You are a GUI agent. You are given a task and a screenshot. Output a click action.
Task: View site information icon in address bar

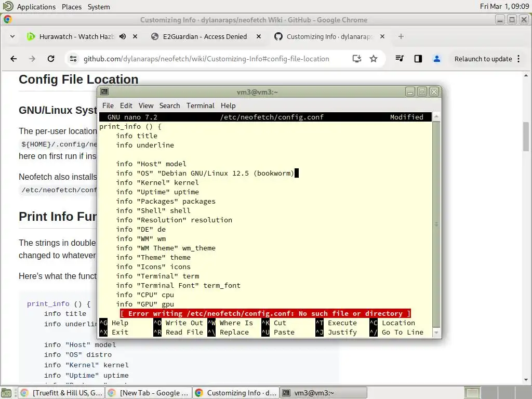(73, 59)
